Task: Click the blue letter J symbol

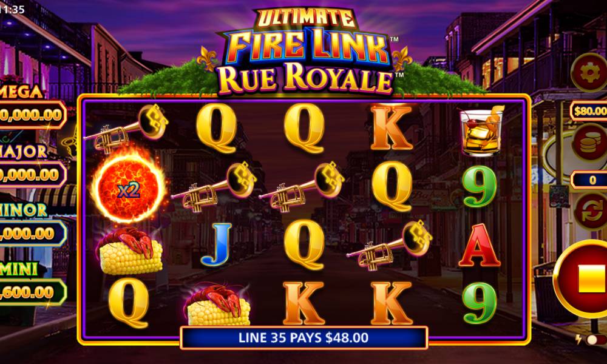Action: pos(216,244)
